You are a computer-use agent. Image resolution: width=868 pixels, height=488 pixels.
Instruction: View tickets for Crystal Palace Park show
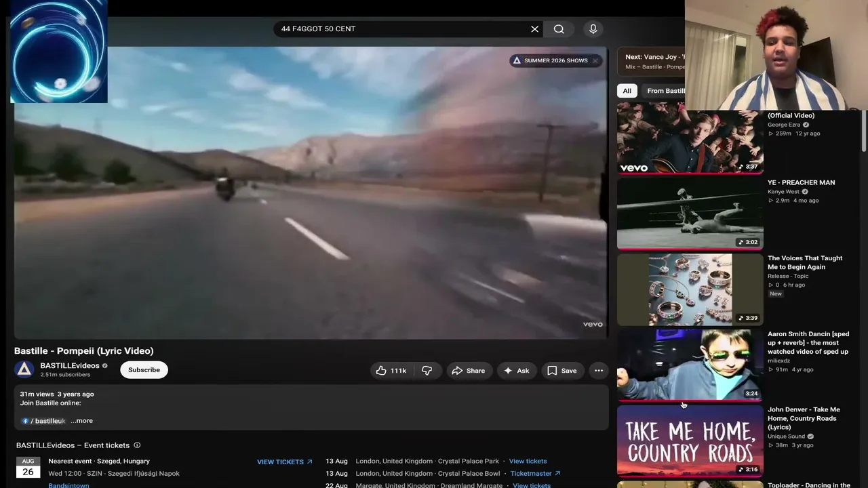(x=528, y=461)
